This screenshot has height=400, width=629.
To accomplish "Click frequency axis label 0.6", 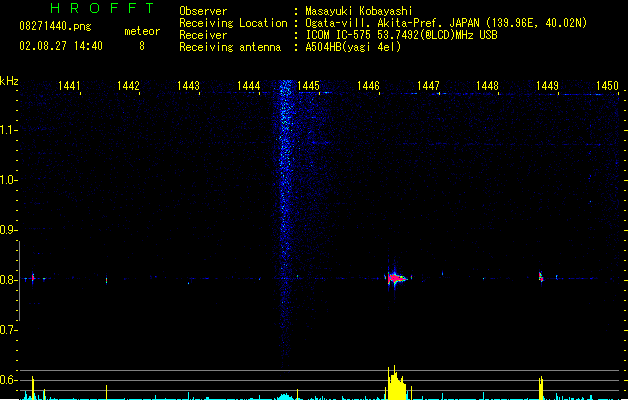I will coord(8,380).
